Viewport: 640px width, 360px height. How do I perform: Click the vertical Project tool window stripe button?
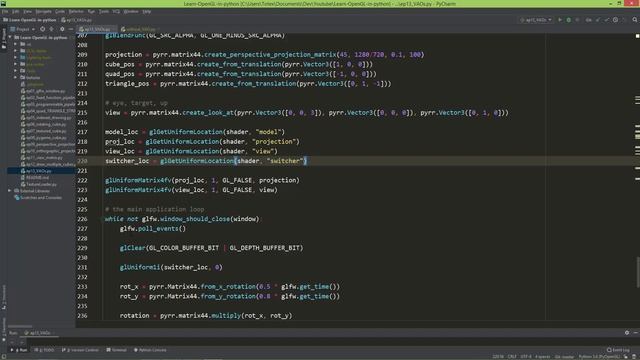pyautogui.click(x=4, y=39)
